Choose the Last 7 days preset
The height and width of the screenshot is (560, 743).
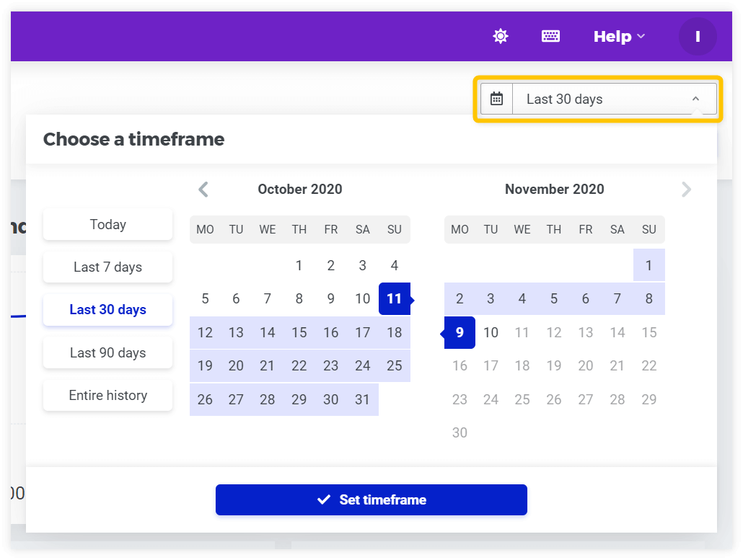[108, 267]
